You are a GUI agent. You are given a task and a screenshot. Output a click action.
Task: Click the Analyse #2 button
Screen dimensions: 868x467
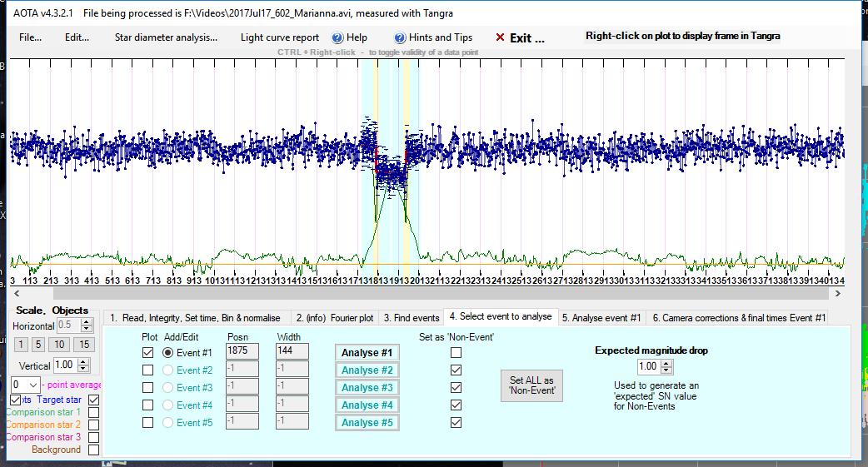367,370
